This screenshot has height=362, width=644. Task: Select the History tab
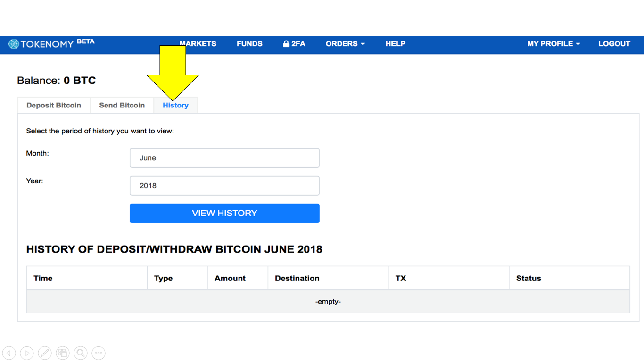176,105
